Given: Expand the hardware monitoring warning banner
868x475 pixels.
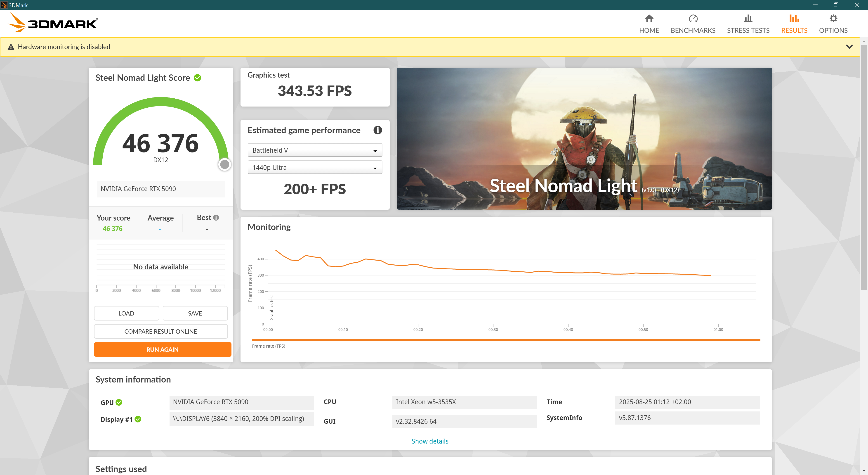Looking at the screenshot, I should click(849, 47).
